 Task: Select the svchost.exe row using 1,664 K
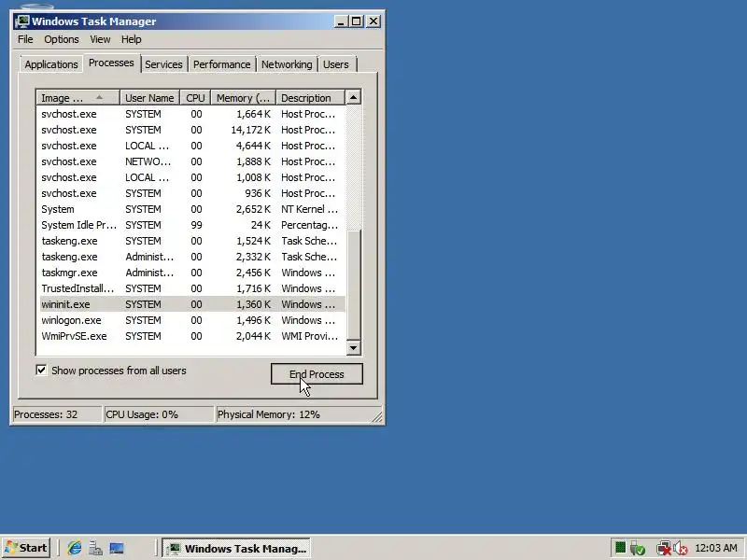coord(191,114)
